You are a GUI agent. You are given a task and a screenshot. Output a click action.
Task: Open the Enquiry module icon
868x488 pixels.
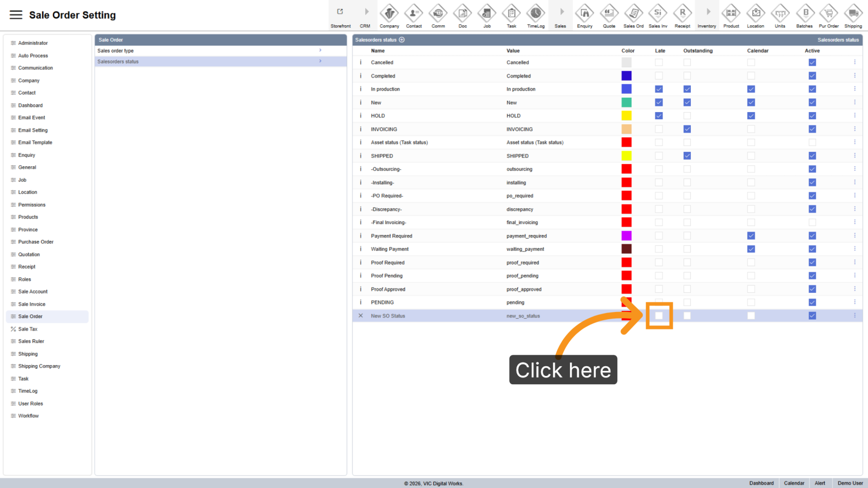[585, 13]
